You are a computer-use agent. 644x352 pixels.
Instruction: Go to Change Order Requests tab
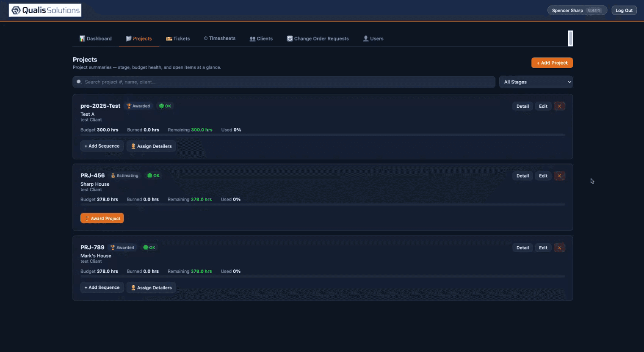[x=318, y=38]
